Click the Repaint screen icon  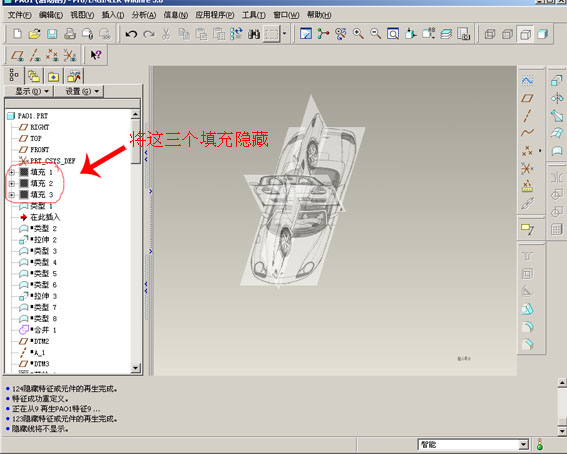(x=306, y=34)
